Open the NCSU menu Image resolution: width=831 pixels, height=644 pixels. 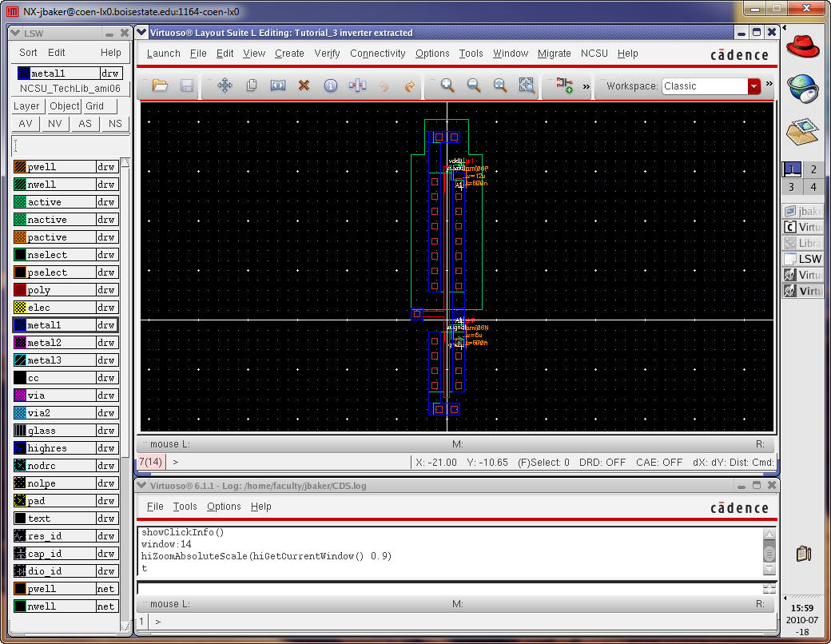594,54
